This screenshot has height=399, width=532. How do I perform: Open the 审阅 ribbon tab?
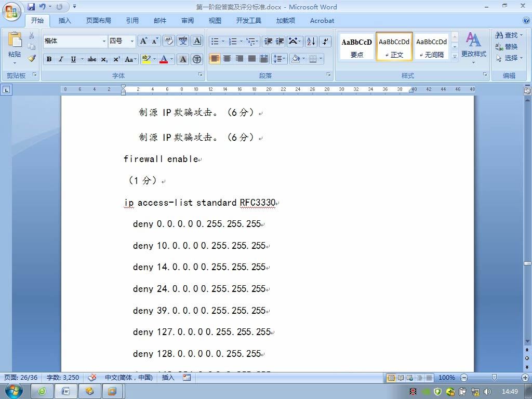tap(187, 21)
